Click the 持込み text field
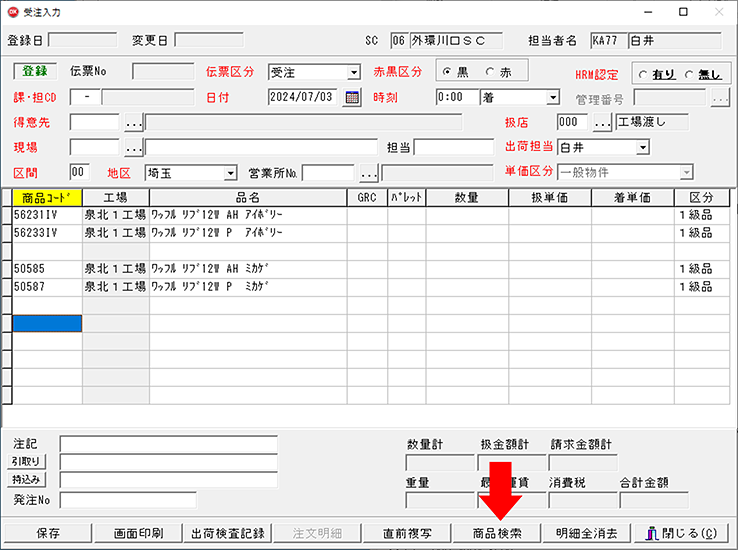The width and height of the screenshot is (738, 550). [168, 479]
